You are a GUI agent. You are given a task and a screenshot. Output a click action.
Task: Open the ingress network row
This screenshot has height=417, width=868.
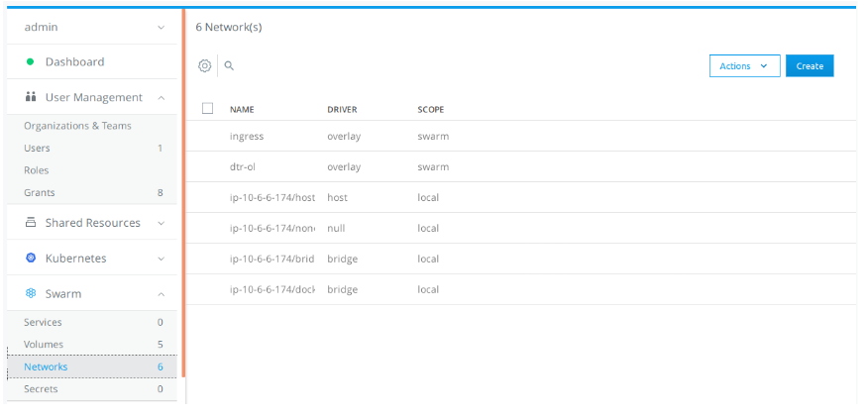pos(247,136)
